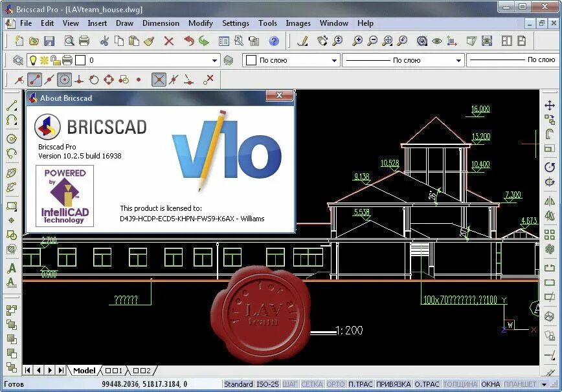
Task: Open the Dimension menu
Action: coord(161,23)
